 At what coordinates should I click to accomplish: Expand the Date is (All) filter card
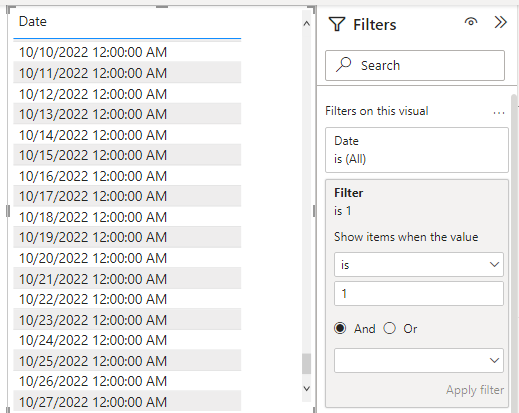coord(417,150)
